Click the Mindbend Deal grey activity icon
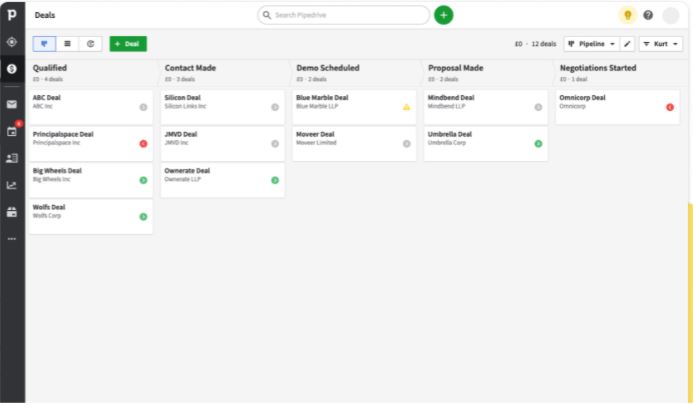The height and width of the screenshot is (415, 693). pyautogui.click(x=538, y=107)
